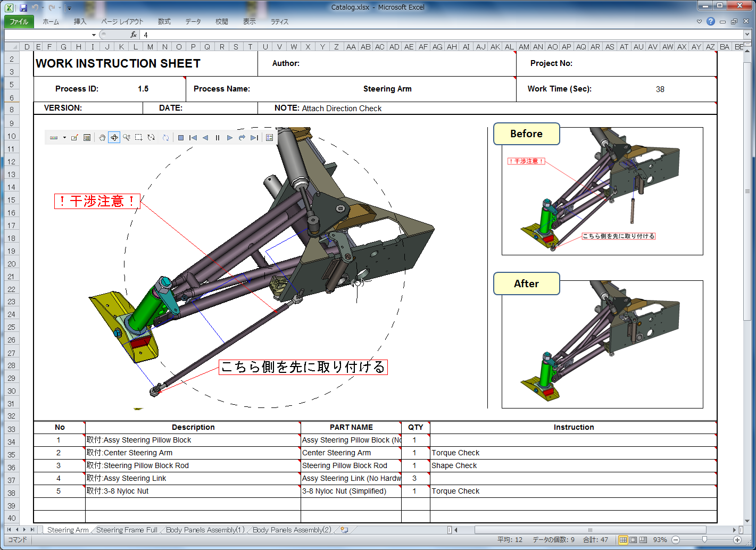Open the 数式 ribbon tab
756x550 pixels.
click(164, 22)
